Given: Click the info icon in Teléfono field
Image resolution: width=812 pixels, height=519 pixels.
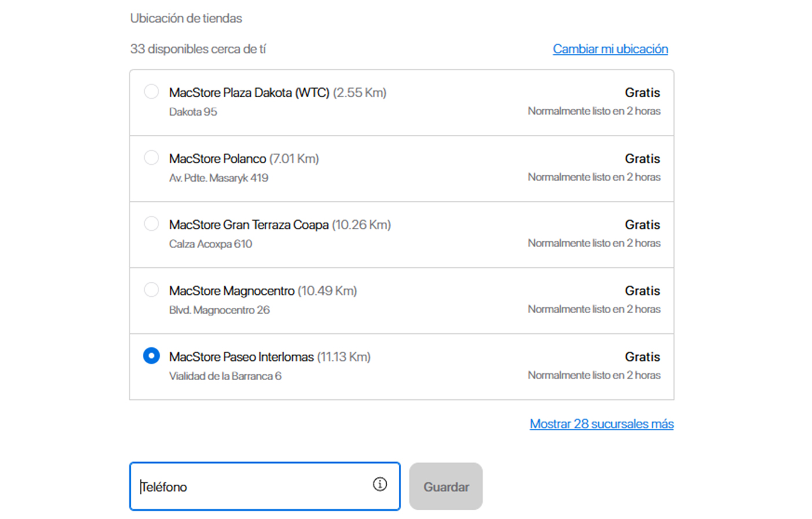Looking at the screenshot, I should [x=380, y=484].
